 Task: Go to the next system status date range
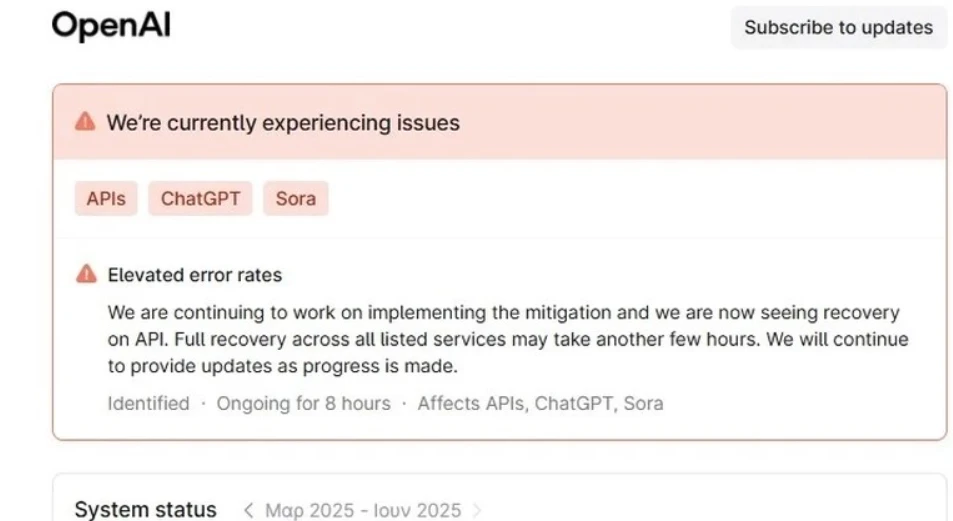[476, 510]
